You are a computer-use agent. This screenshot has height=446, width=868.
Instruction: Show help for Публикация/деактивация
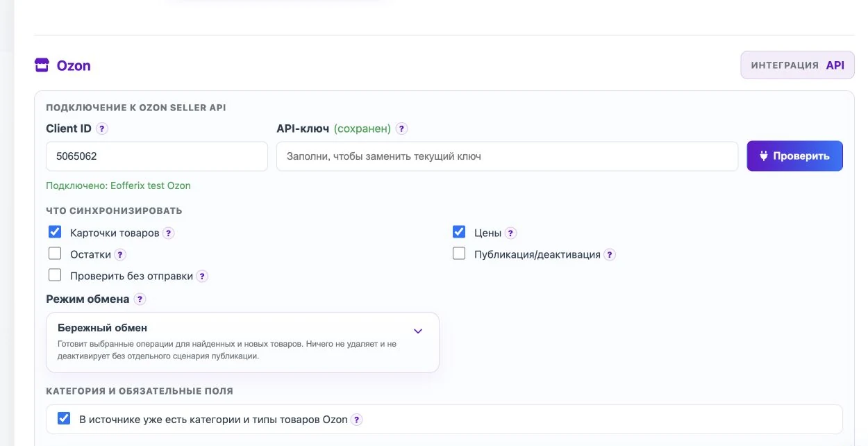click(x=610, y=254)
